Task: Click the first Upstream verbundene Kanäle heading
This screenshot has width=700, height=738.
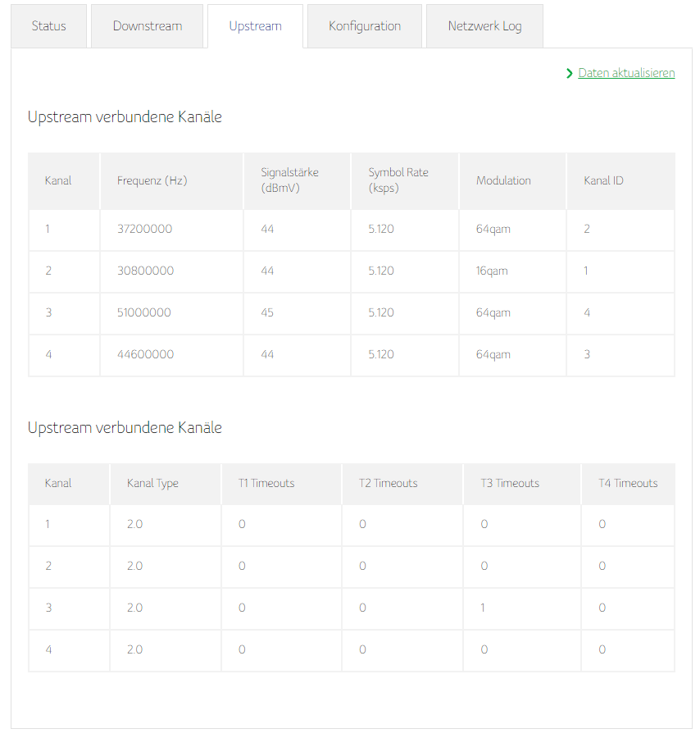Action: coord(125,116)
